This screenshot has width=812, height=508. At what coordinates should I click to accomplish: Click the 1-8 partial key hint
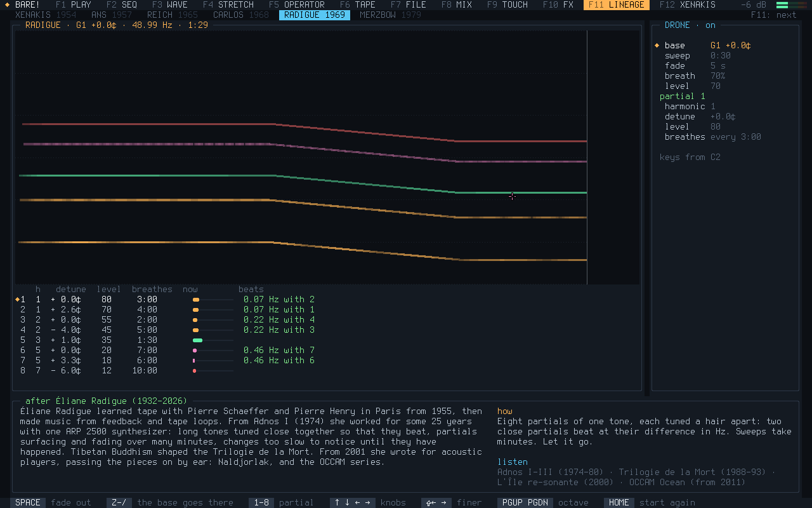pyautogui.click(x=282, y=502)
